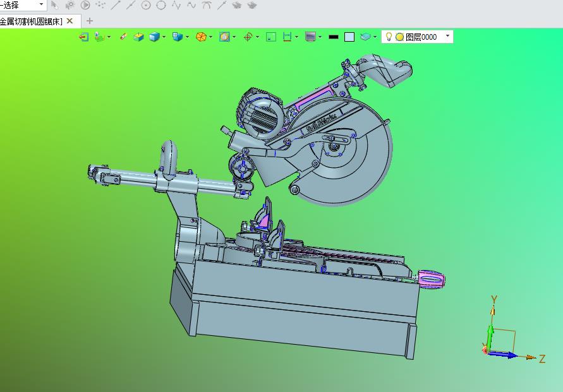Add a new document tab with plus
The image size is (563, 392).
point(90,21)
